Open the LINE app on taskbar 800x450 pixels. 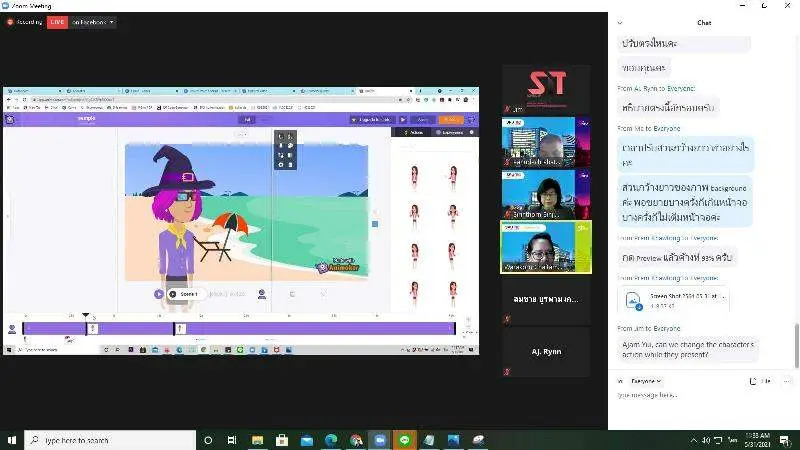pyautogui.click(x=405, y=440)
